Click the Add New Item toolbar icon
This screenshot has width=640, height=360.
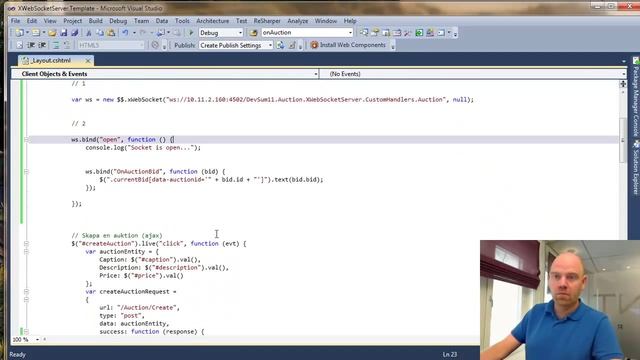[36, 33]
